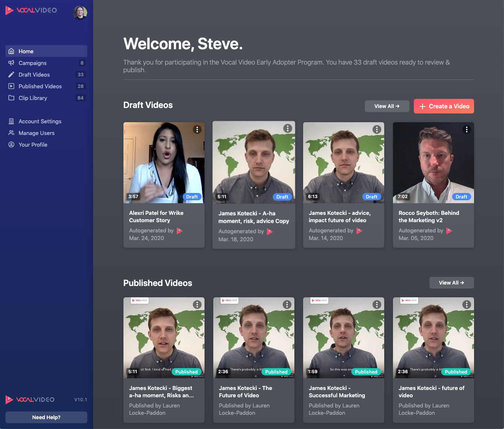Open title 'Alexri Patel for Wrike Customer Story'
The width and height of the screenshot is (504, 429).
pos(156,217)
